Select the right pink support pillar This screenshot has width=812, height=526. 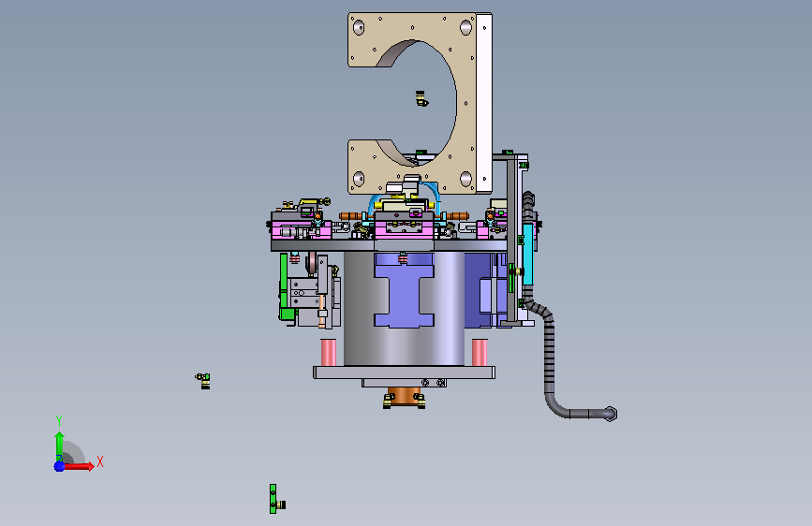click(x=480, y=352)
